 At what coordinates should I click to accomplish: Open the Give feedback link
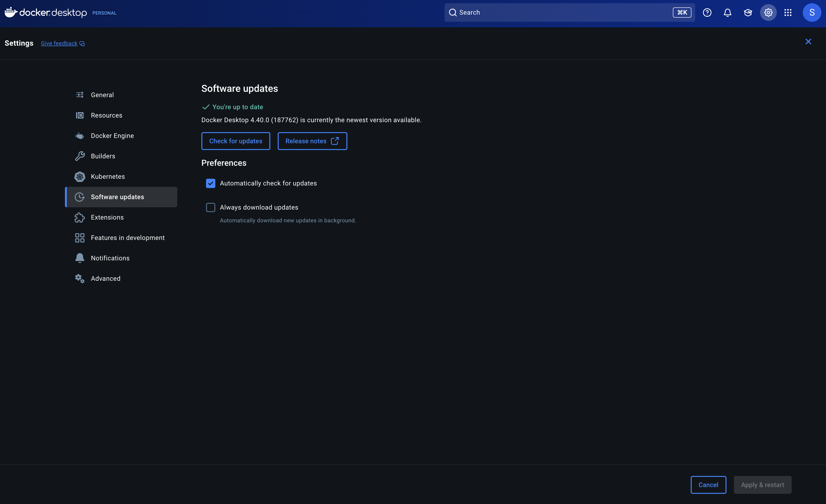pyautogui.click(x=59, y=43)
